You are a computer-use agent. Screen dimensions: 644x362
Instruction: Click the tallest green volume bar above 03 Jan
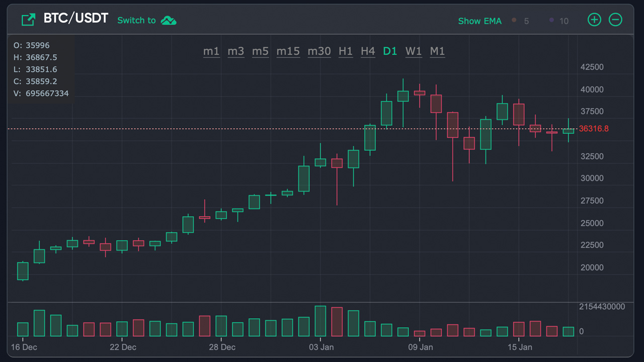coord(320,321)
